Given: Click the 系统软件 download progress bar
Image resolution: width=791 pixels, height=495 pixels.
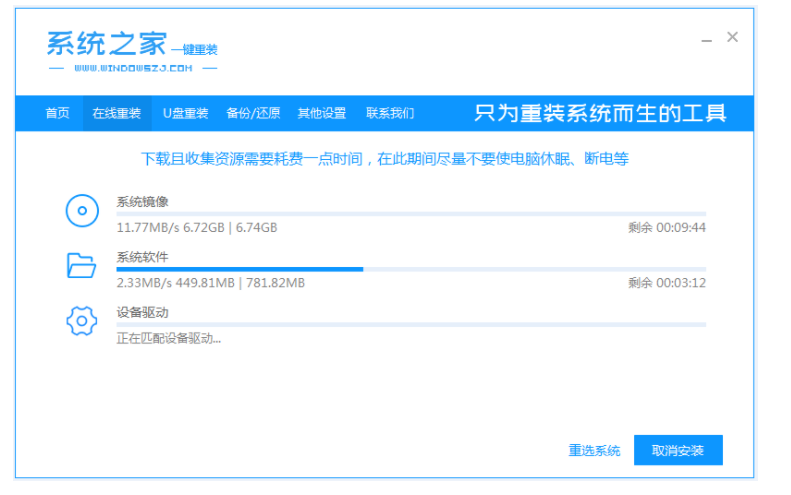Looking at the screenshot, I should 410,269.
